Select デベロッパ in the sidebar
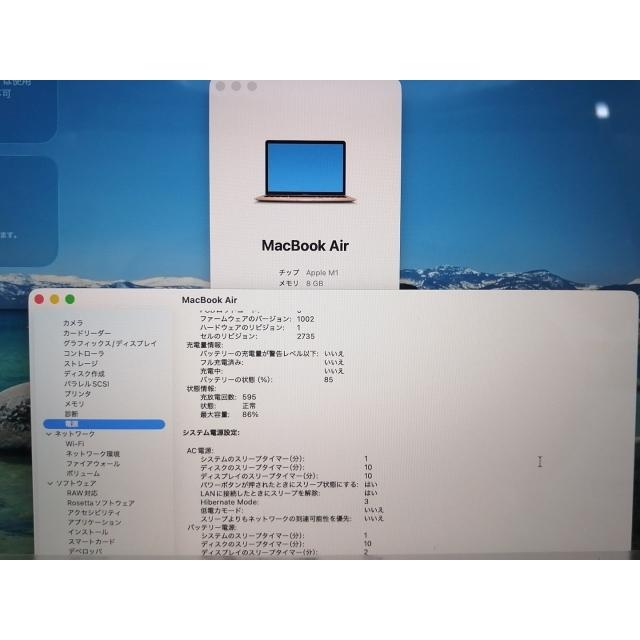640x640 pixels. coord(85,551)
